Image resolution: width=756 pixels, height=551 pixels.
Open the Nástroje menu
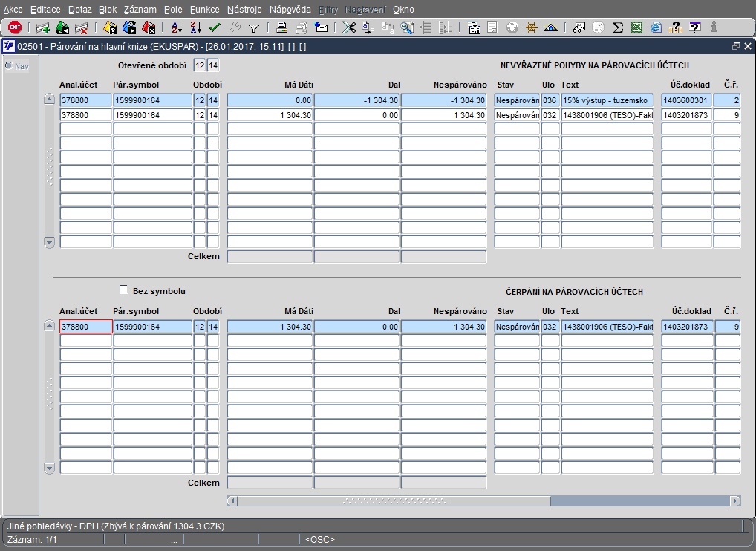(244, 10)
